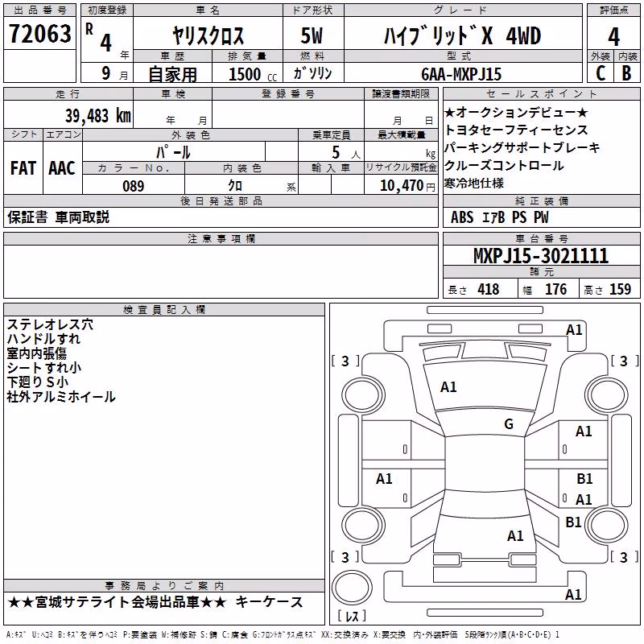
Task: Click the mileage 39,483 km
Action: tap(97, 116)
